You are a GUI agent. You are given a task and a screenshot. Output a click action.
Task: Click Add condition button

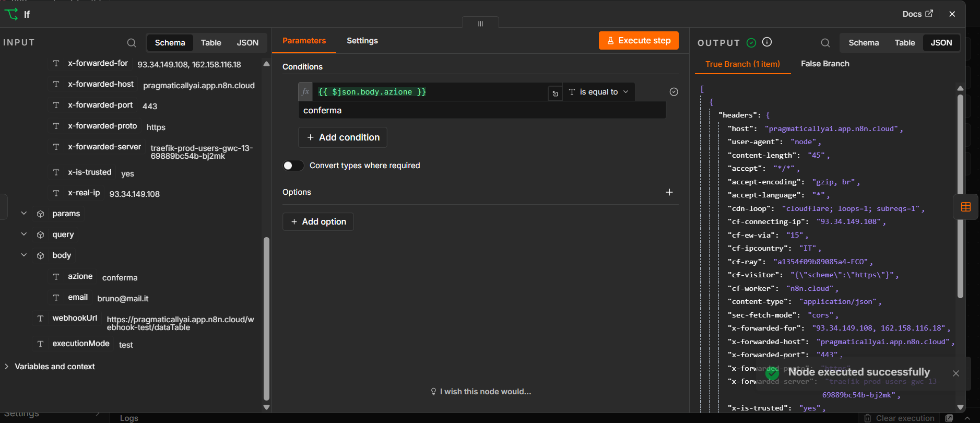(x=343, y=137)
